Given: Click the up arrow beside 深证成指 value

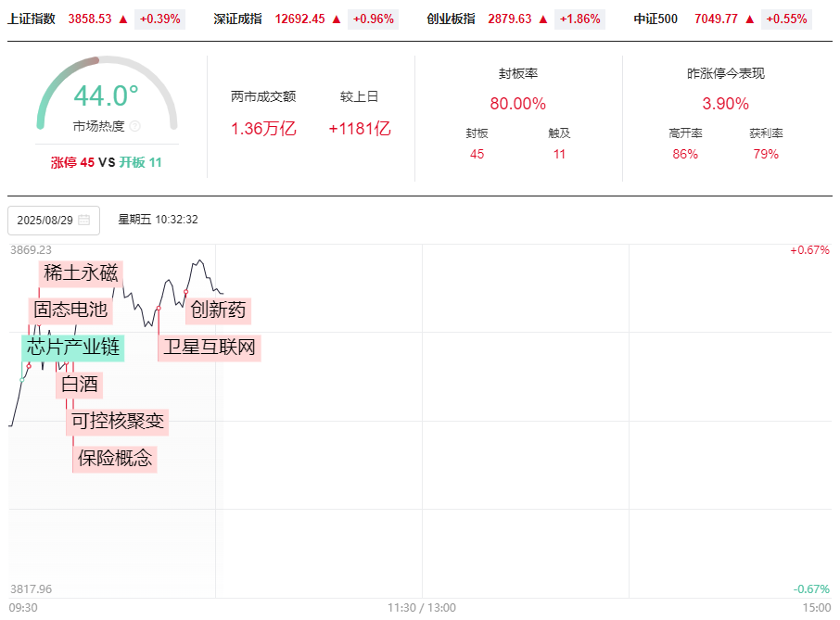Looking at the screenshot, I should pos(336,19).
